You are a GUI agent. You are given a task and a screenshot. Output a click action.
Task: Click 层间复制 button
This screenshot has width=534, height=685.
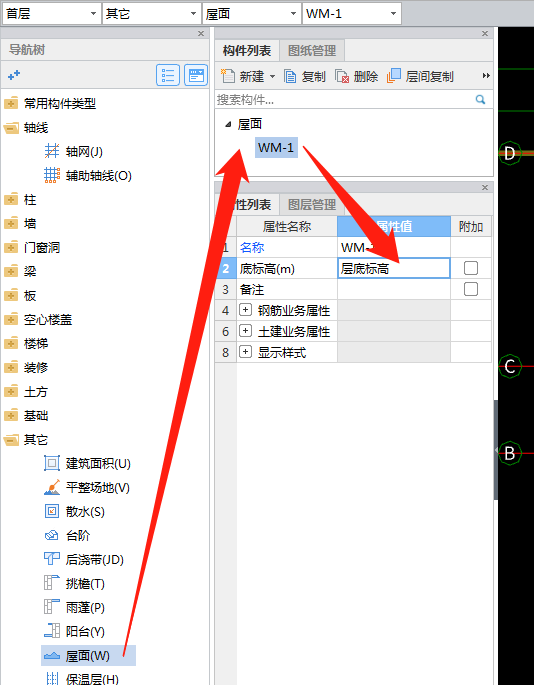coord(420,76)
